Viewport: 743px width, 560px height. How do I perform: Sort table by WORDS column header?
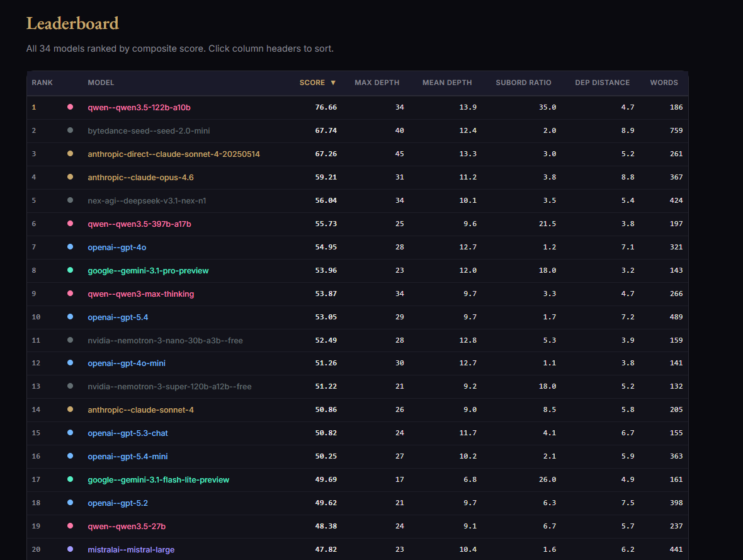(664, 83)
